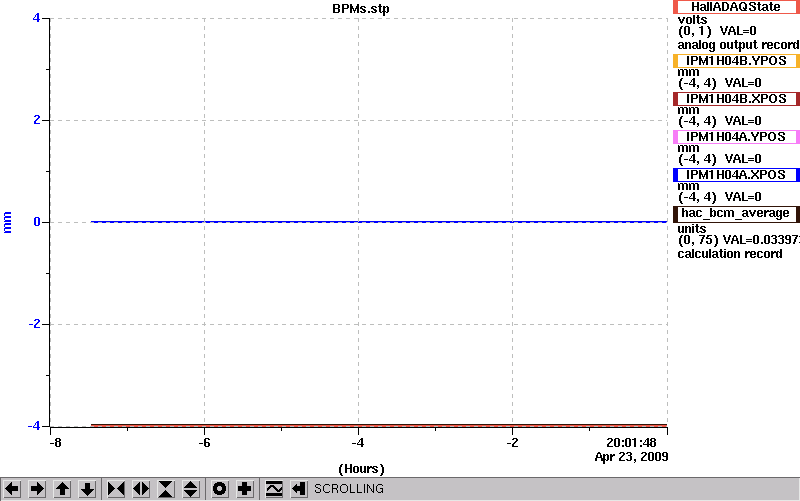Click the BPMs.stp plot title

tap(361, 9)
